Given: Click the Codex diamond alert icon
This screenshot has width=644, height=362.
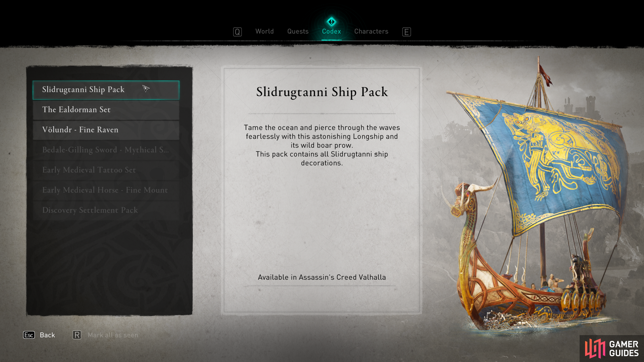Looking at the screenshot, I should click(x=331, y=22).
